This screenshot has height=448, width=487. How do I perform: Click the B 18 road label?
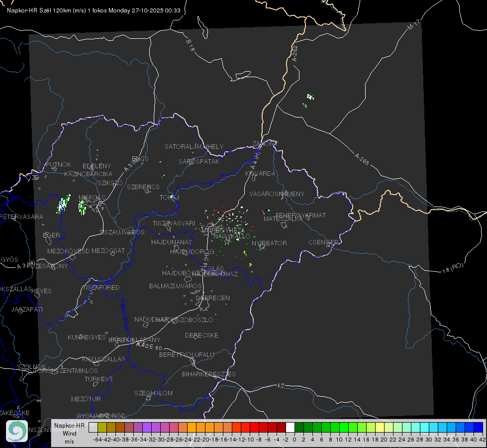pos(191,45)
